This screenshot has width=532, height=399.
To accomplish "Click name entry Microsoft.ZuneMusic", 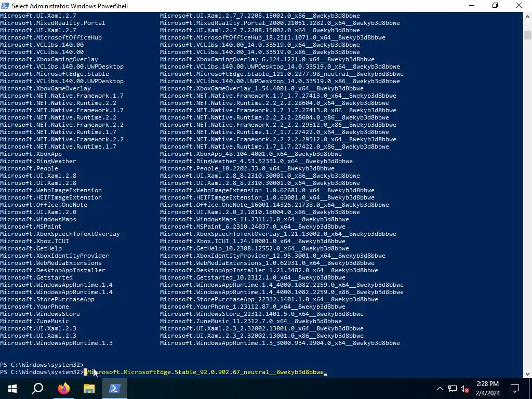I will click(x=35, y=321).
